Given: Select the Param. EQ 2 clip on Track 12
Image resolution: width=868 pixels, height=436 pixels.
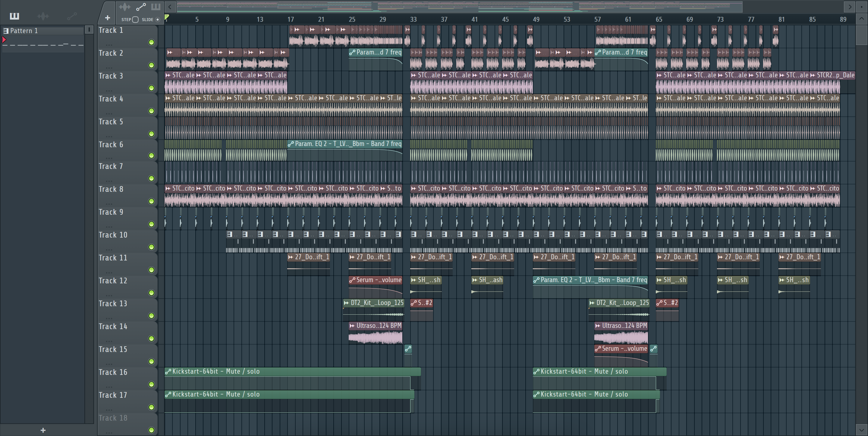Looking at the screenshot, I should [590, 287].
